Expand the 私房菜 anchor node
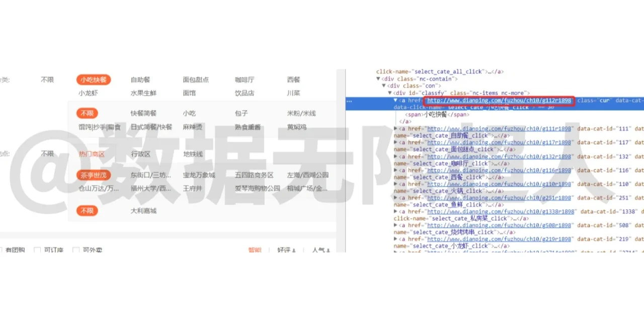Viewport: 644px width, 321px height. pos(395,211)
